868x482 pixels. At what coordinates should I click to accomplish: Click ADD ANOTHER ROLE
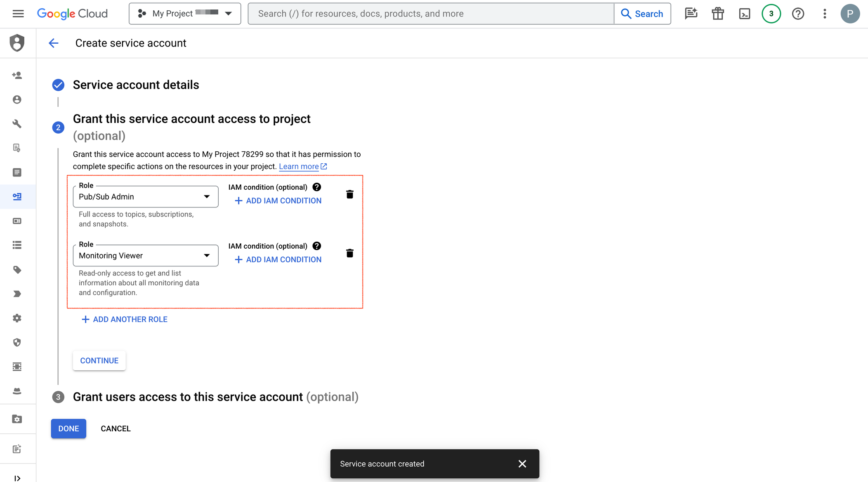[125, 319]
